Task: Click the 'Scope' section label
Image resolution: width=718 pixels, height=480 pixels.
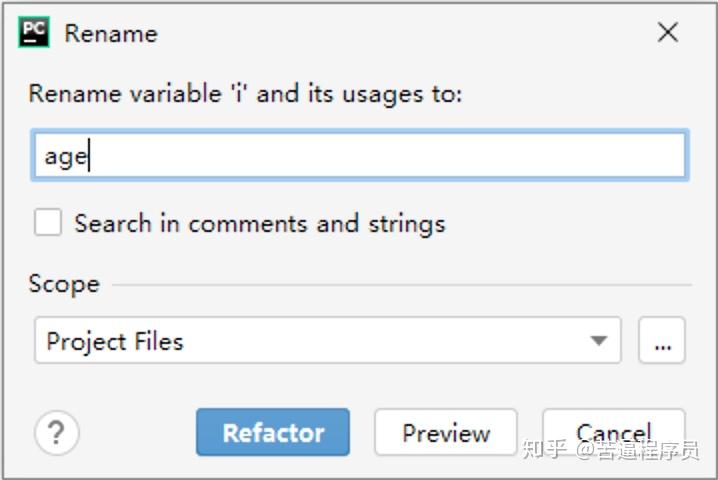Action: 64,284
